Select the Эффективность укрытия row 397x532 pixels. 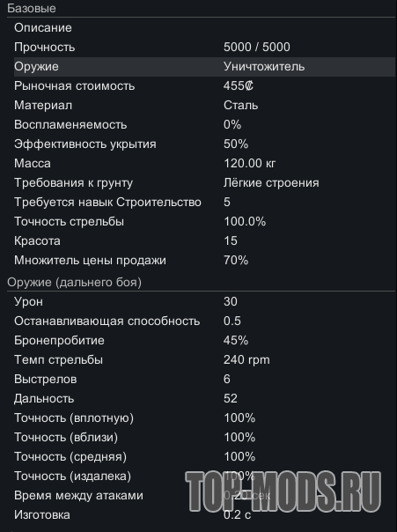pos(204,144)
